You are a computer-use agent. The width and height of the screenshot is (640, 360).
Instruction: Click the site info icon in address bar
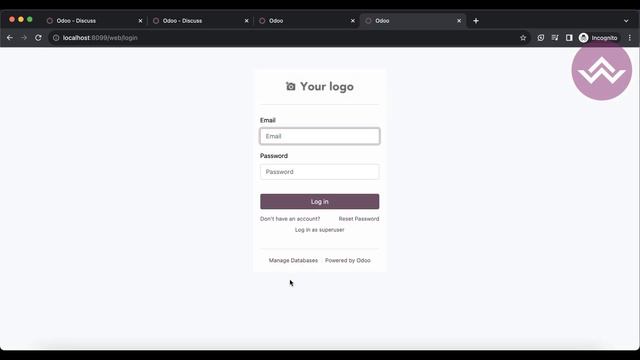[56, 38]
